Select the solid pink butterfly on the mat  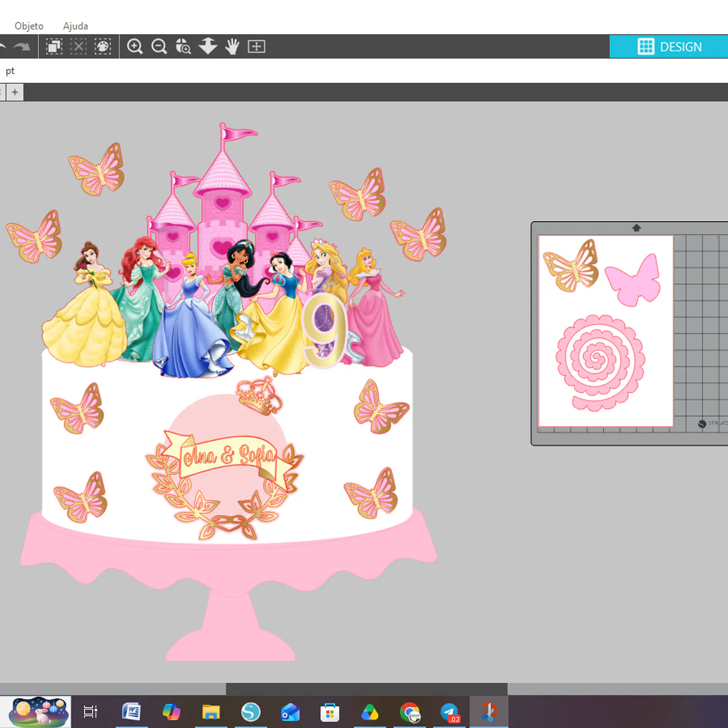[633, 280]
